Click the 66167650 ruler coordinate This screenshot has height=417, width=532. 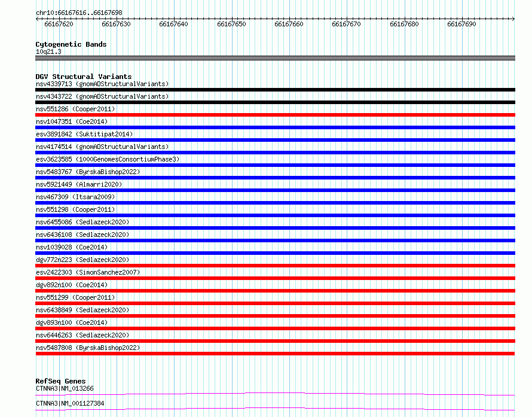tap(231, 24)
